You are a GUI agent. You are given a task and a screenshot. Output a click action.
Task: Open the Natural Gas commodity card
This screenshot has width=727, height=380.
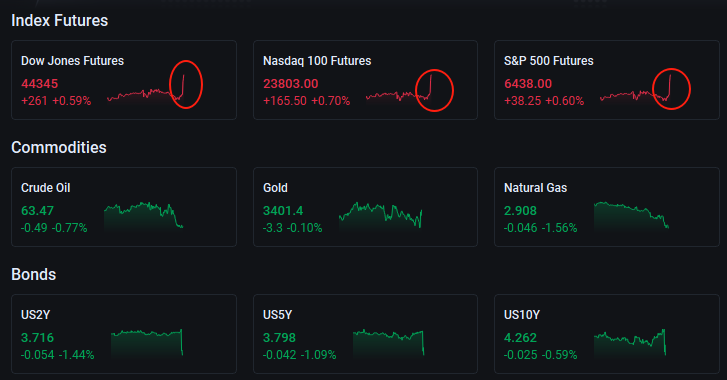point(607,207)
